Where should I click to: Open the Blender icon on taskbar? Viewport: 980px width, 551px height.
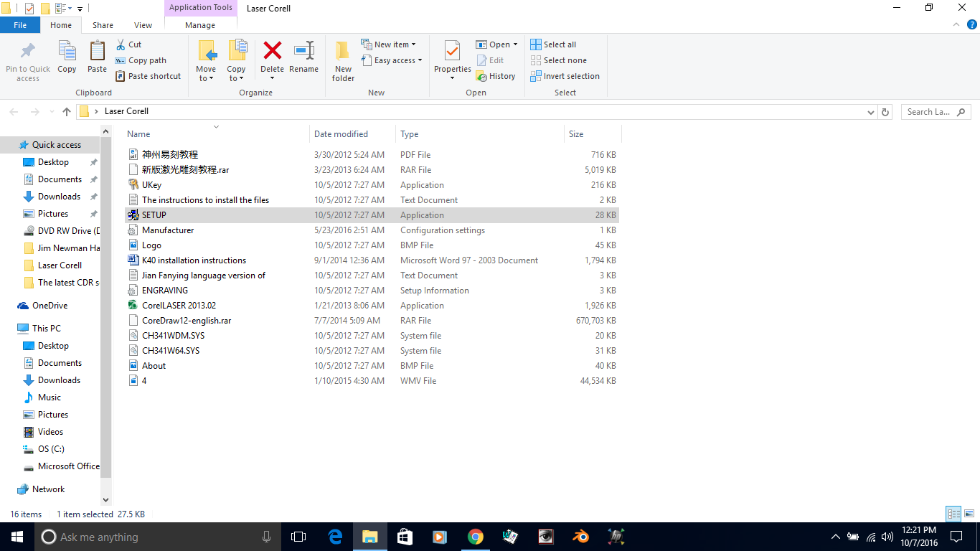580,537
